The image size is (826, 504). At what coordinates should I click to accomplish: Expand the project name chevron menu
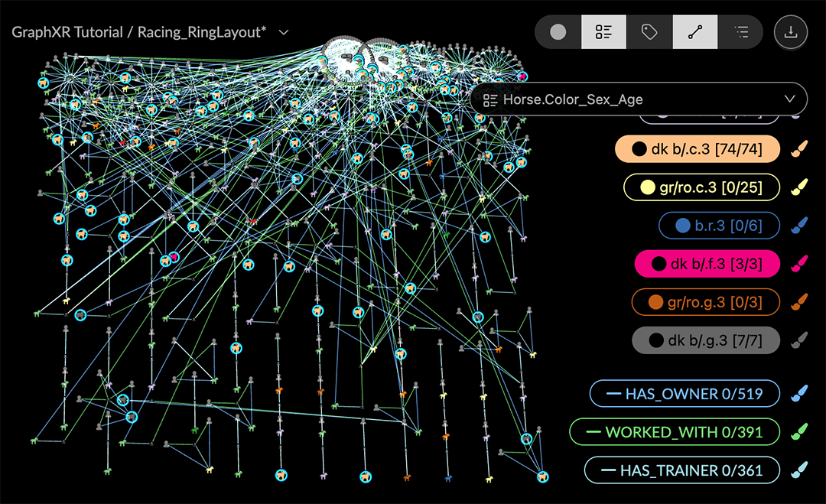click(x=284, y=32)
